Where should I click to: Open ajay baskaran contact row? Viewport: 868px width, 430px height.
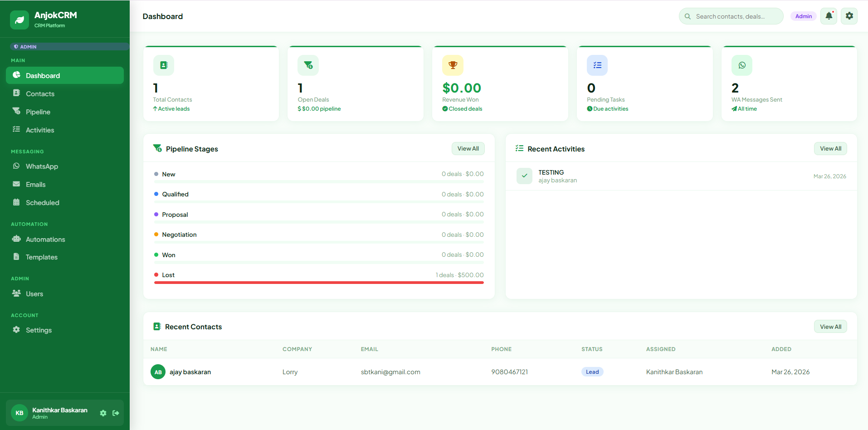[x=190, y=372]
